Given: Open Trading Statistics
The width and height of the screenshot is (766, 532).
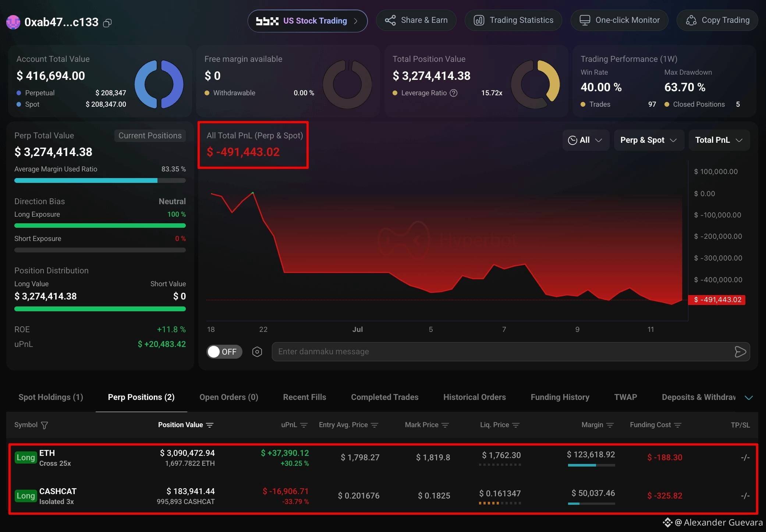Looking at the screenshot, I should coord(513,20).
